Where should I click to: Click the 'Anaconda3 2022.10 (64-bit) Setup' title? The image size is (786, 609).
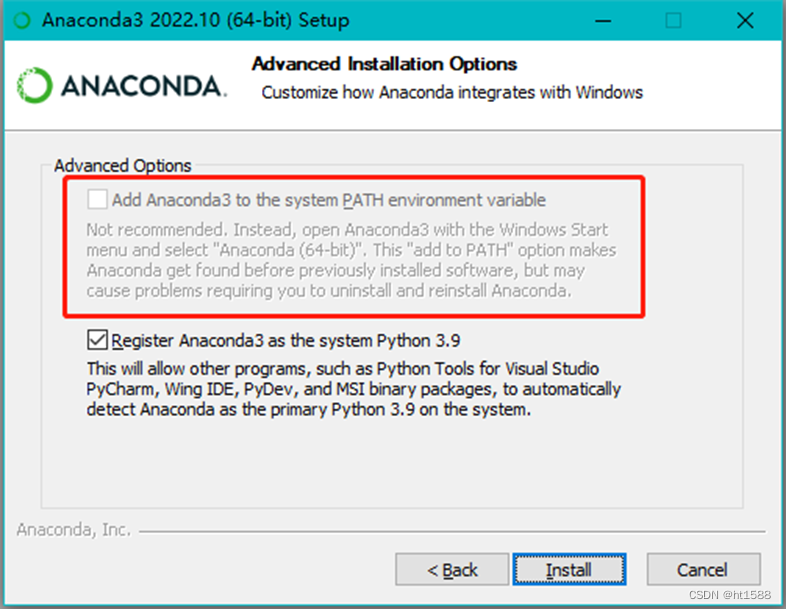(195, 21)
